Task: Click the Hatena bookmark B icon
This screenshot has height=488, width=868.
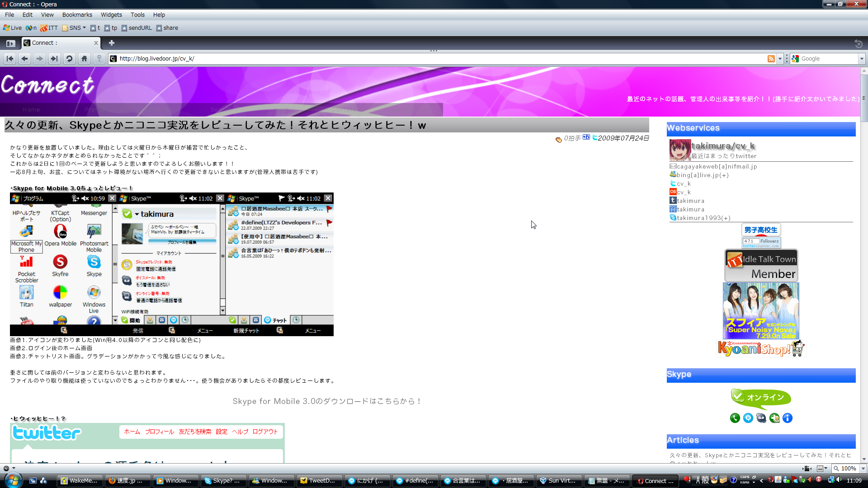Action: [586, 137]
